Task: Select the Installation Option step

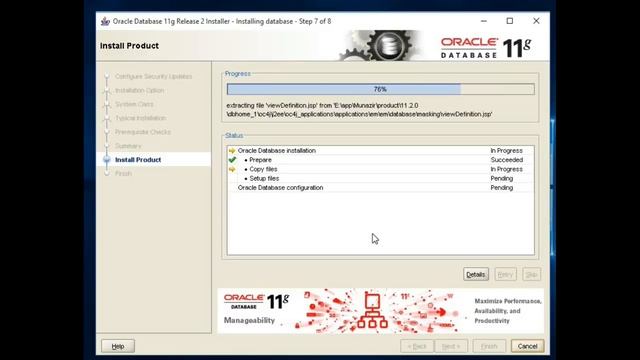Action: (x=140, y=90)
